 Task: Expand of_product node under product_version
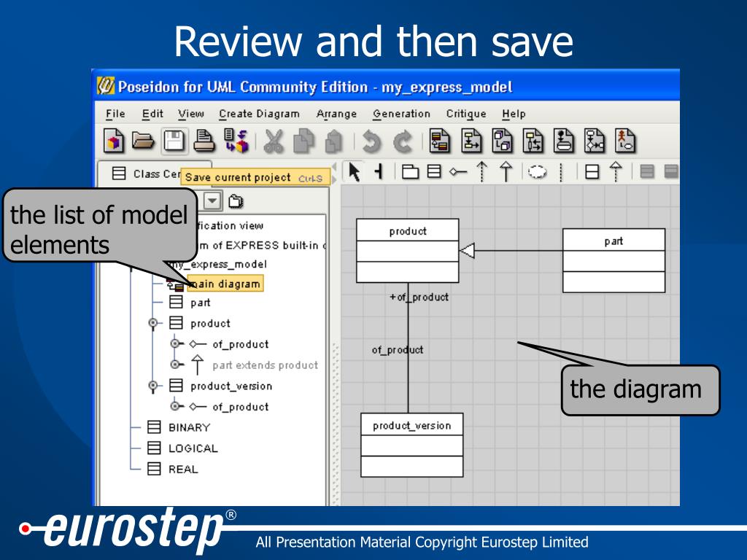click(175, 406)
